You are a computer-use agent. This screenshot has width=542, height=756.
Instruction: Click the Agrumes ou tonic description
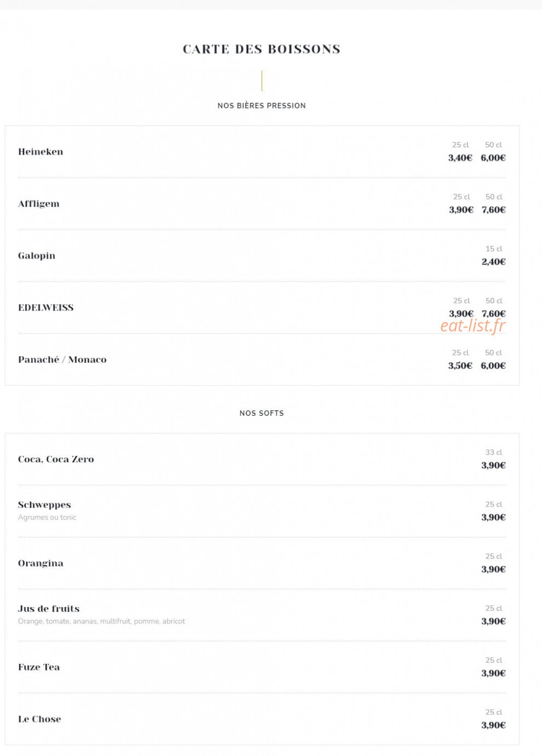(47, 517)
